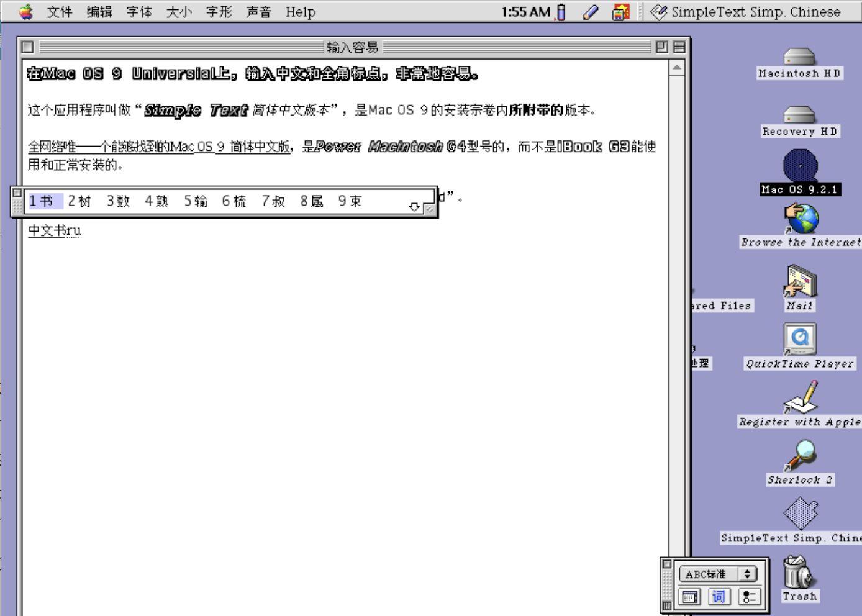Screen dimensions: 862x616
Task: Open the 文件 menu
Action: pos(60,12)
